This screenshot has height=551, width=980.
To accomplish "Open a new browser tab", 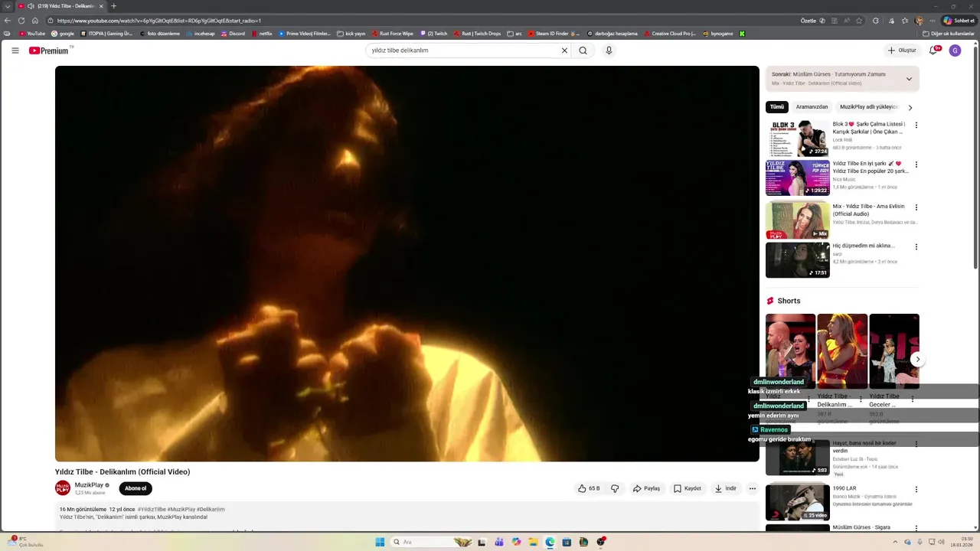I will point(114,6).
